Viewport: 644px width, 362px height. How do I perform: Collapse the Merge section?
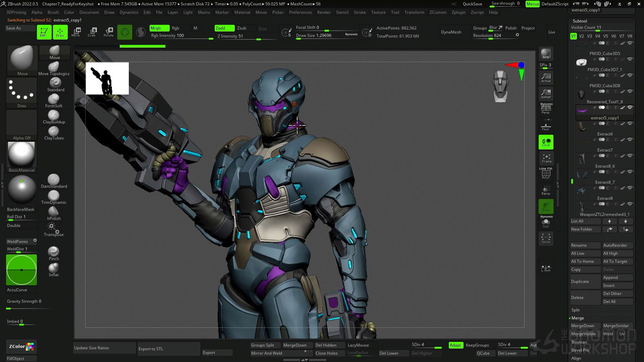click(x=578, y=318)
